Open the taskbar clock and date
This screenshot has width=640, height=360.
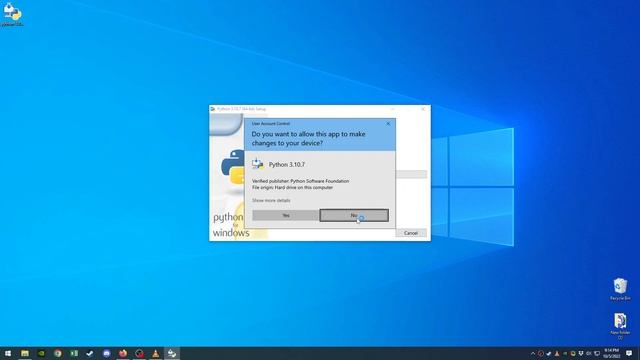611,353
